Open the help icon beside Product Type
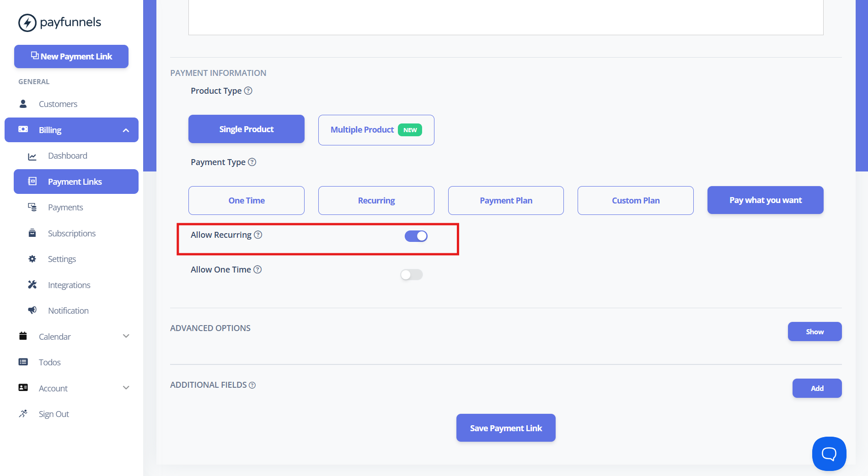 pos(248,91)
